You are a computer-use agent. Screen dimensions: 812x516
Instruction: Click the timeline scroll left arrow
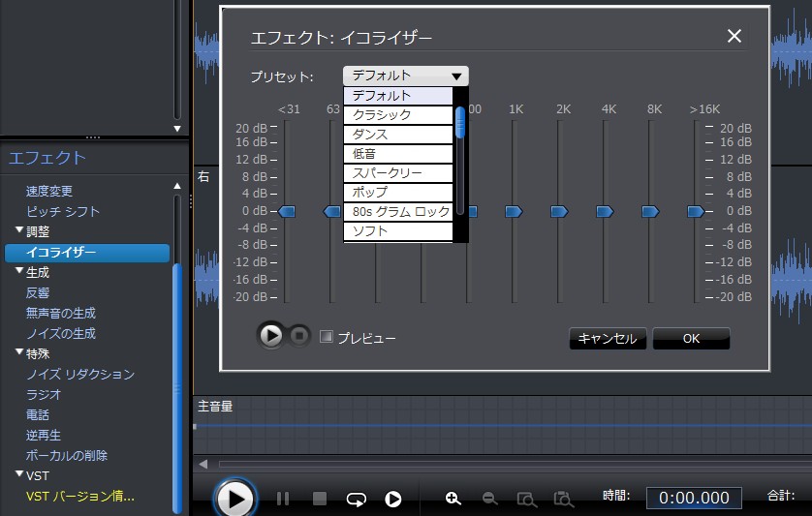(x=203, y=465)
